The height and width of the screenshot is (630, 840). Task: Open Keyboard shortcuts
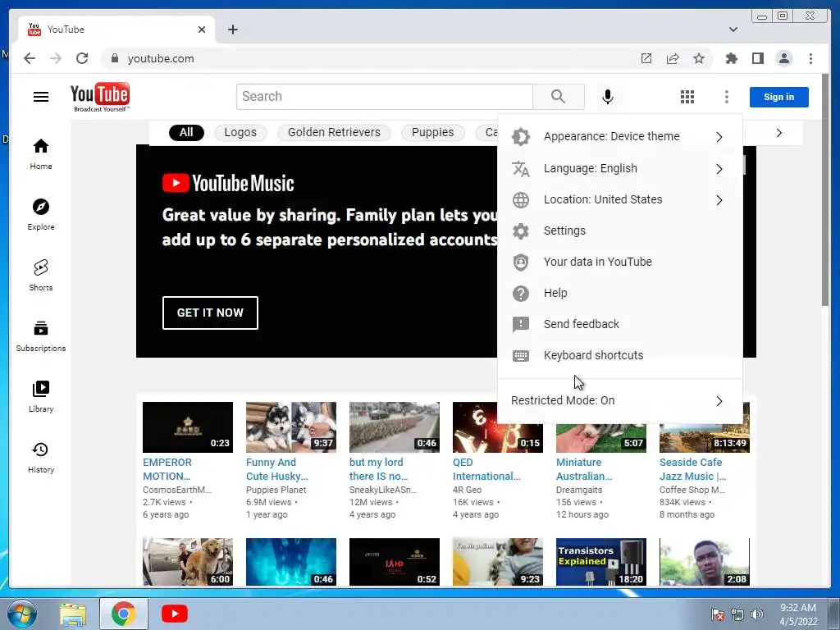(620, 355)
